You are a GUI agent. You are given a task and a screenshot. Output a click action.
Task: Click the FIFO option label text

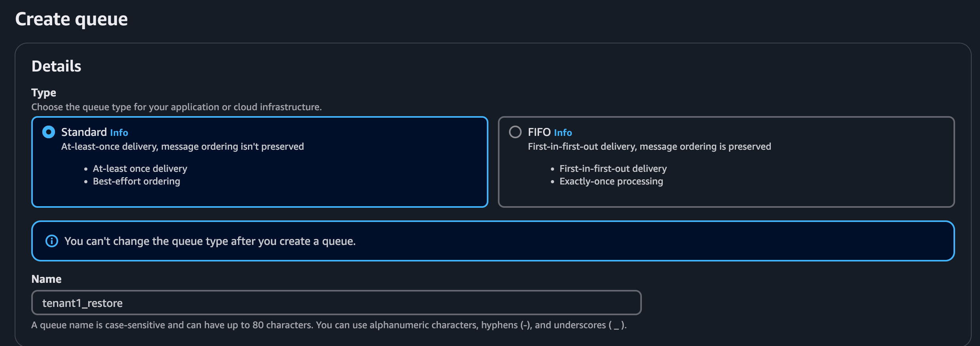click(x=539, y=132)
